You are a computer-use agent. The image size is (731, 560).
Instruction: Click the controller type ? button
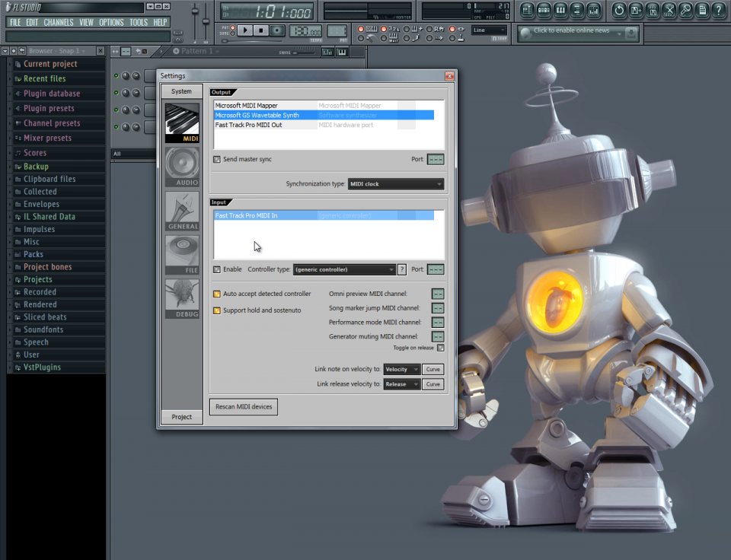click(402, 269)
